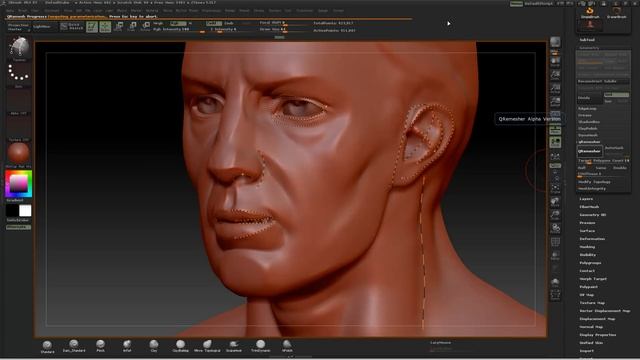The height and width of the screenshot is (360, 640).
Task: Toggle Draw mode button
Action: click(x=105, y=27)
